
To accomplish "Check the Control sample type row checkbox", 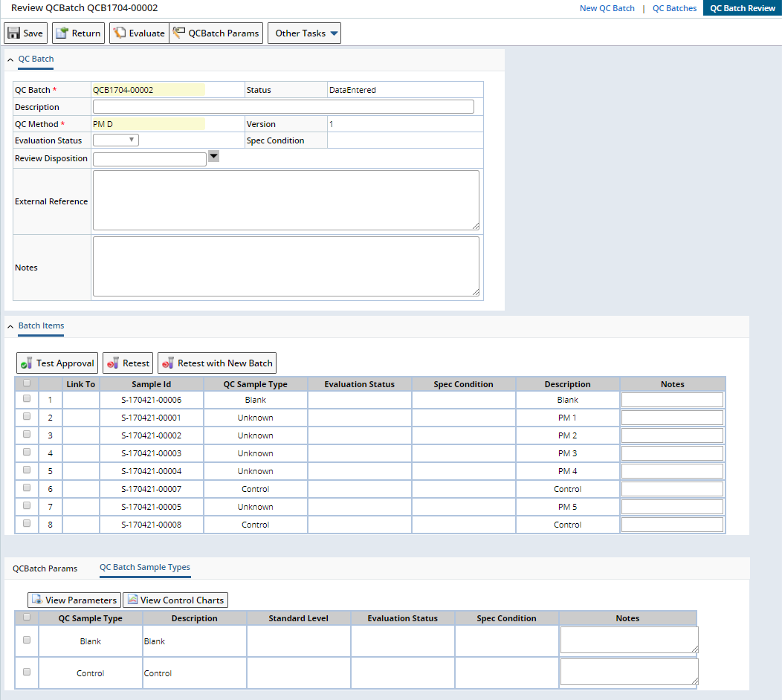I will point(27,672).
